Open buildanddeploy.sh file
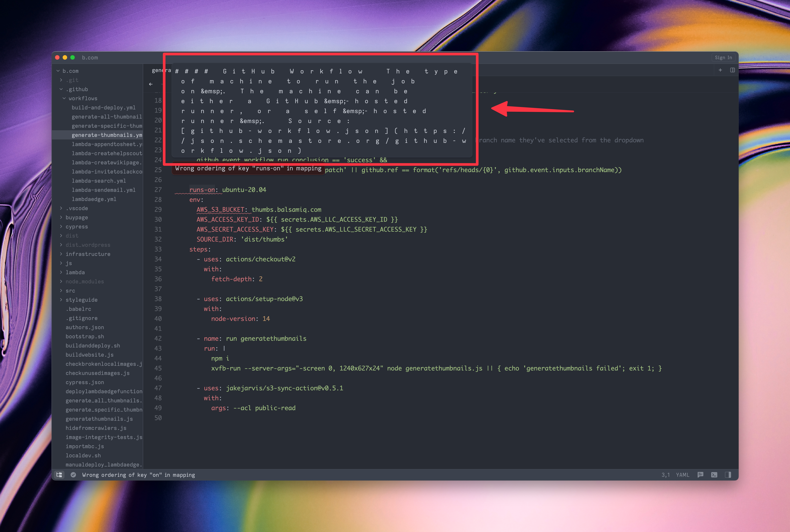This screenshot has width=790, height=532. [93, 346]
